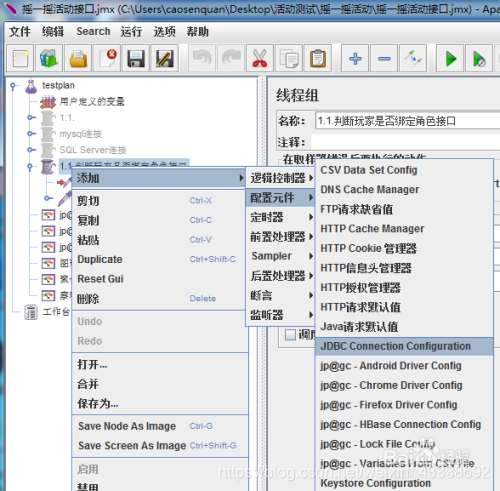Screen dimensions: 500x491
Task: Open the Search menu
Action: [x=93, y=32]
